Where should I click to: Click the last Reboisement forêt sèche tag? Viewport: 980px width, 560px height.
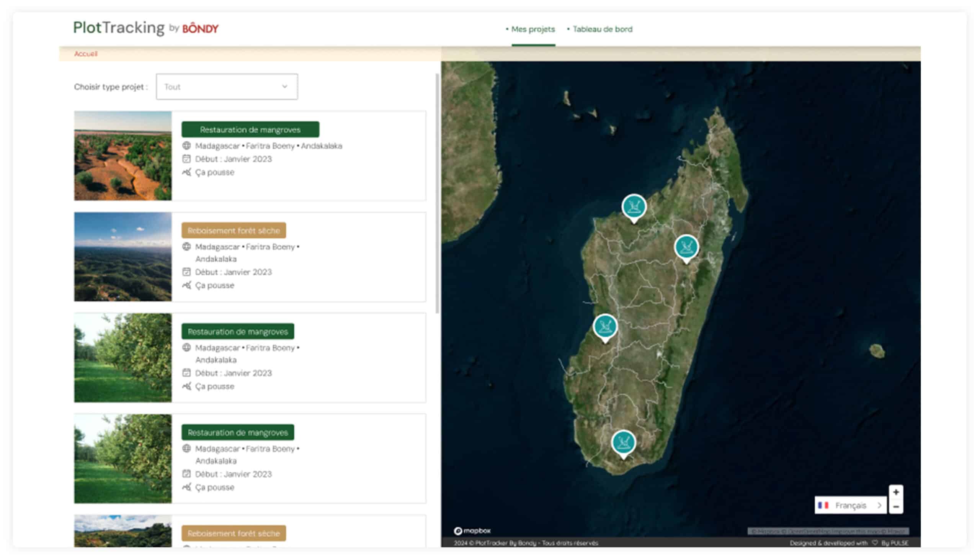coord(234,534)
